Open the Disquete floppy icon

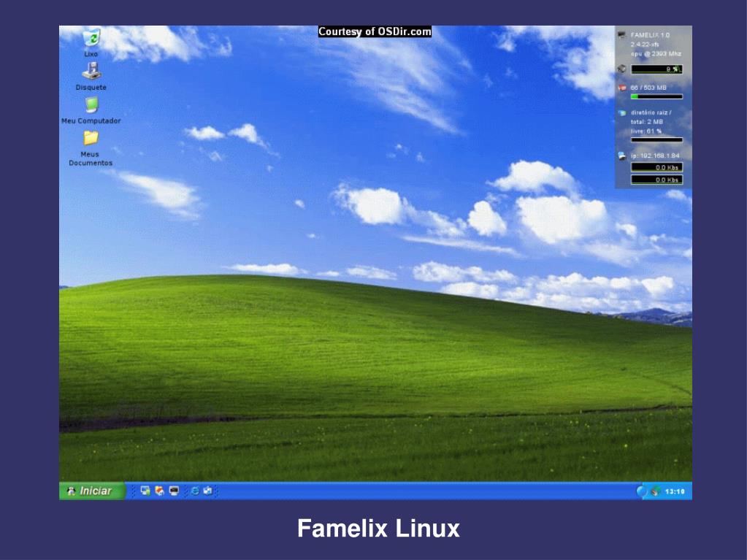coord(91,71)
